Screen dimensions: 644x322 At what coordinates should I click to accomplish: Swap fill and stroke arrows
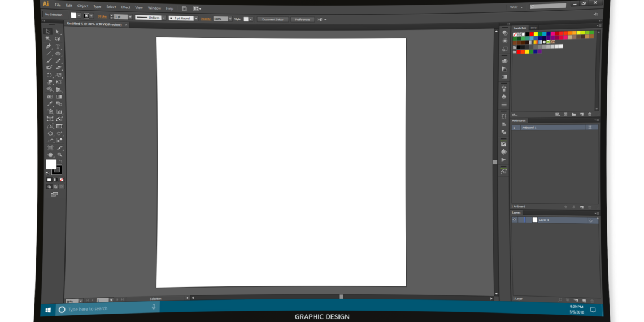60,162
